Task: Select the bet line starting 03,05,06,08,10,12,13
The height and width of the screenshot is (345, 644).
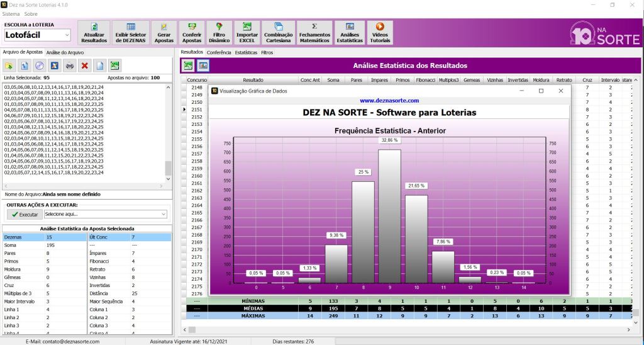Action: pyautogui.click(x=54, y=87)
